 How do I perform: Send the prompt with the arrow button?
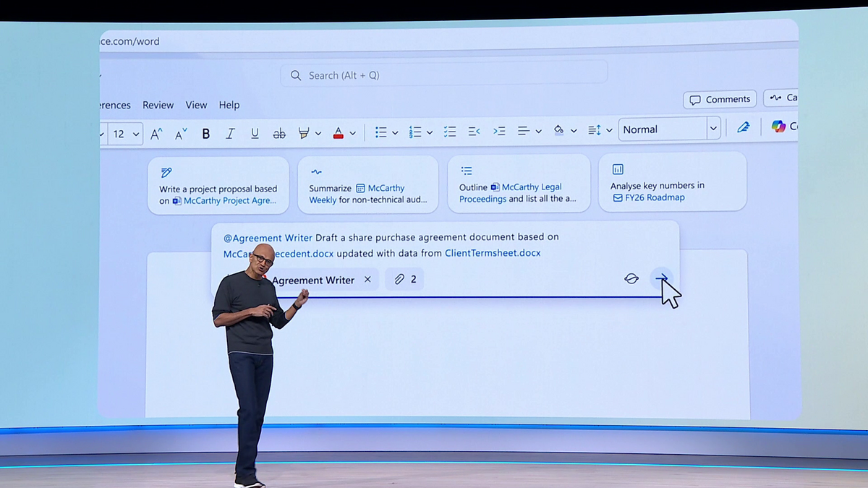(661, 278)
